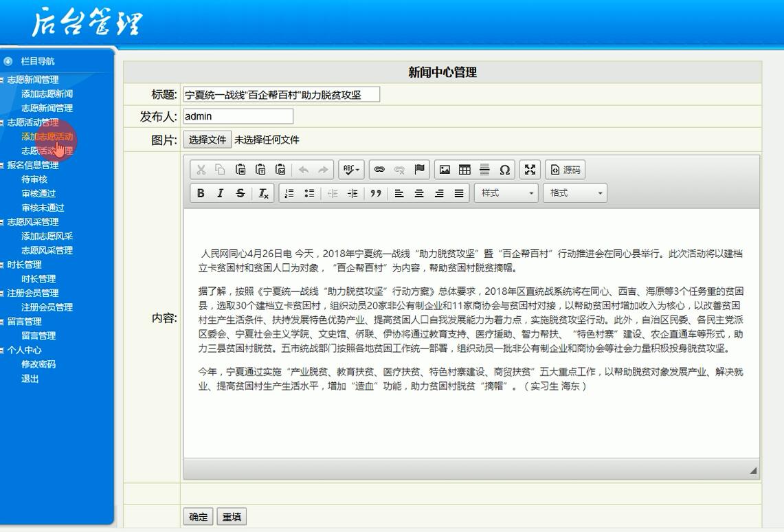Screen dimensions: 784x532
Task: Click the Insert horizontal line icon
Action: 484,170
